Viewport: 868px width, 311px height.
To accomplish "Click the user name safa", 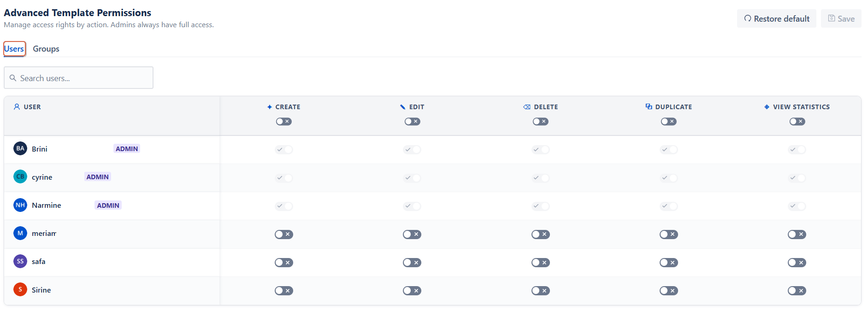I will pyautogui.click(x=39, y=262).
